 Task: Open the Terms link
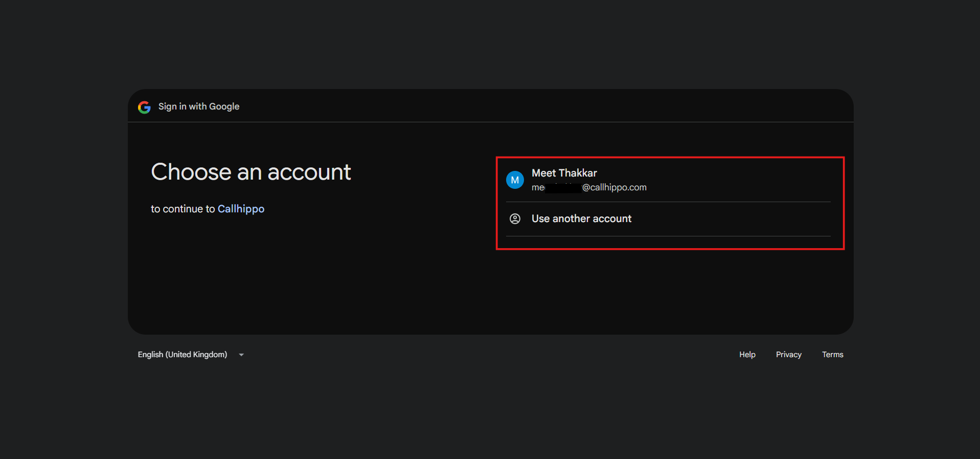(x=832, y=355)
